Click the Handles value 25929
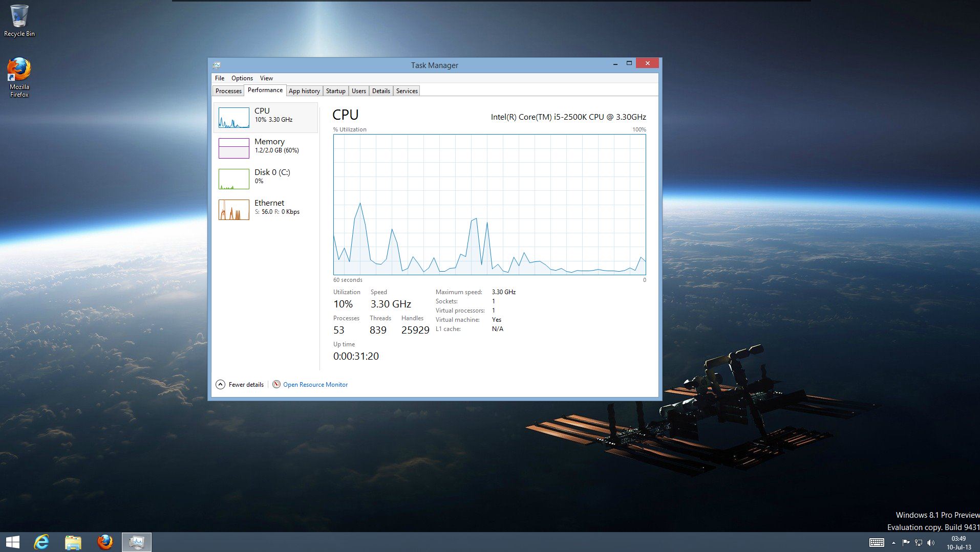The image size is (980, 552). click(415, 330)
